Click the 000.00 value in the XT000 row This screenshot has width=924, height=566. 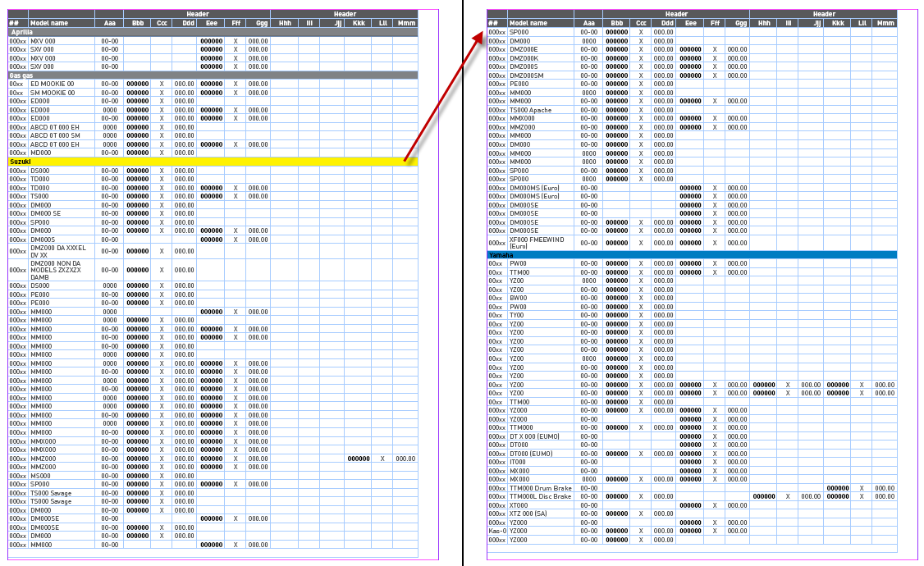pos(737,504)
